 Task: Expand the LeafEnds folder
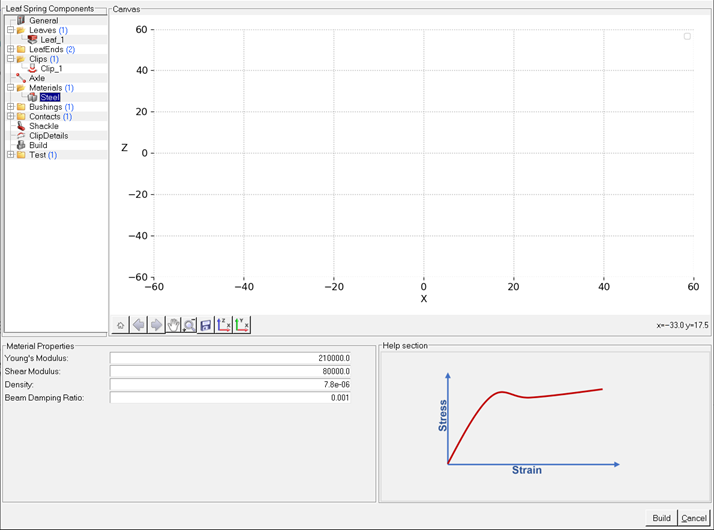coord(10,49)
